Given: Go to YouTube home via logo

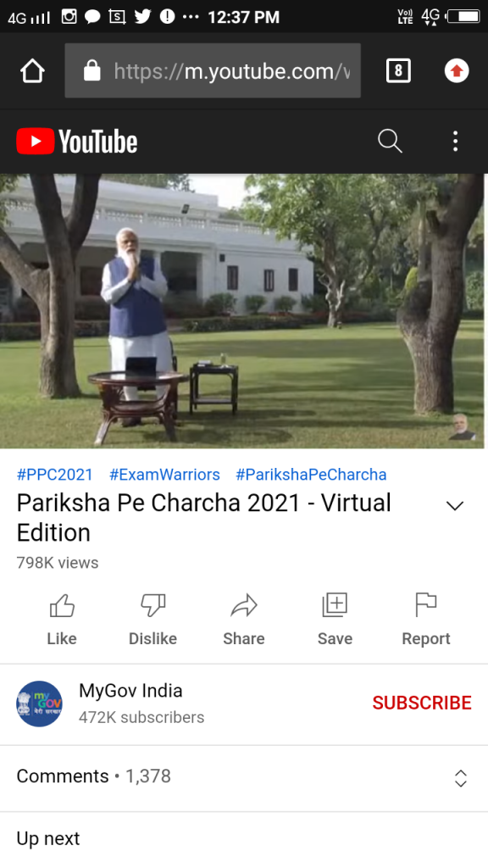Looking at the screenshot, I should 77,142.
